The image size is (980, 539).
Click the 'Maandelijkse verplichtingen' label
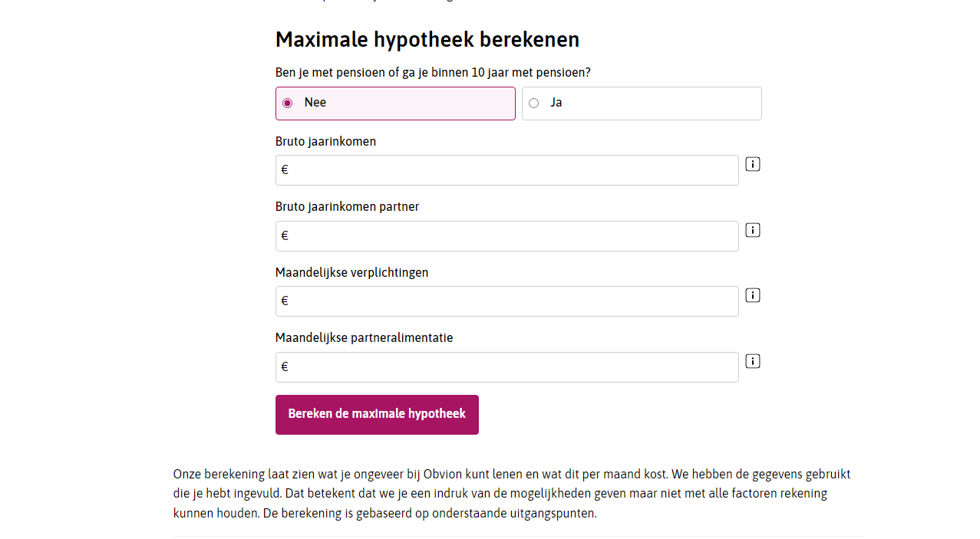pyautogui.click(x=351, y=272)
